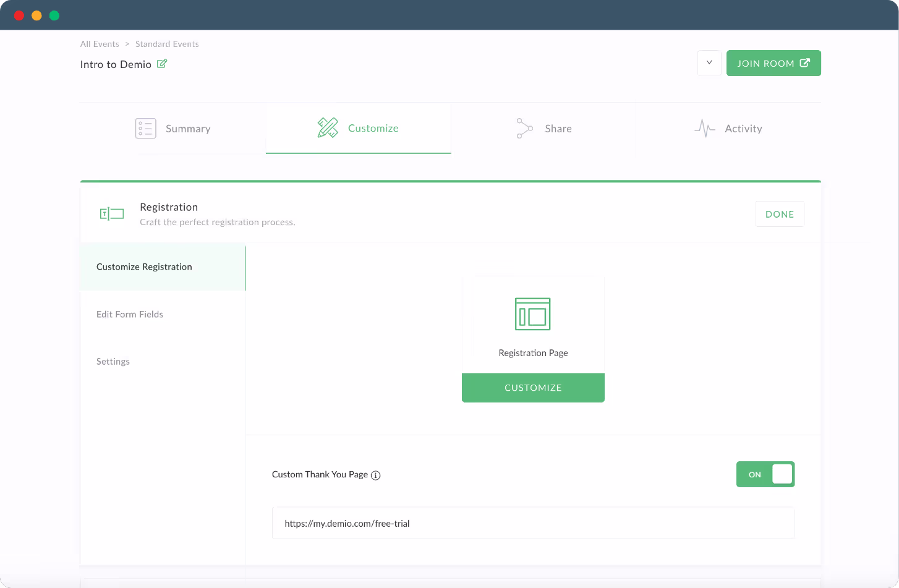
Task: Click the green maximize window button
Action: tap(54, 15)
